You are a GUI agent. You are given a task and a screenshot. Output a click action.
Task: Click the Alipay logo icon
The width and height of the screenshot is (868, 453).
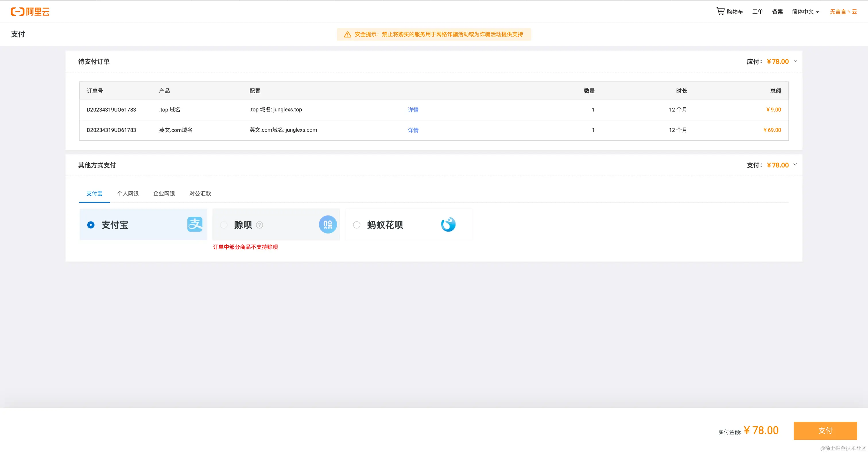click(195, 224)
